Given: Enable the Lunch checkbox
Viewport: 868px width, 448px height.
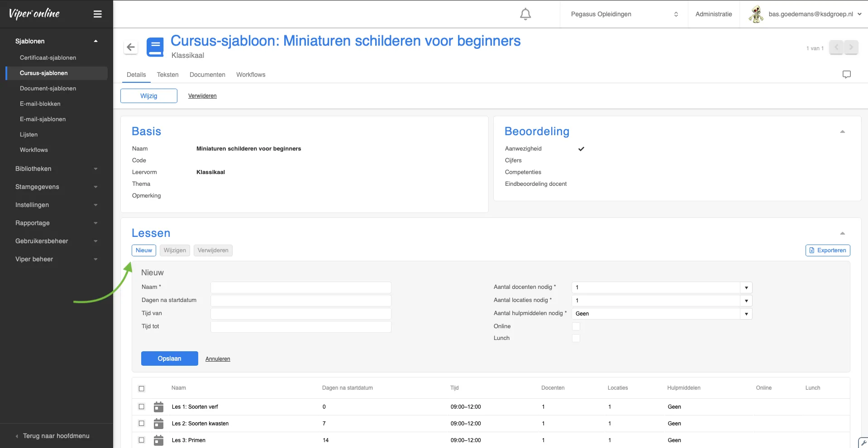Looking at the screenshot, I should pyautogui.click(x=576, y=338).
